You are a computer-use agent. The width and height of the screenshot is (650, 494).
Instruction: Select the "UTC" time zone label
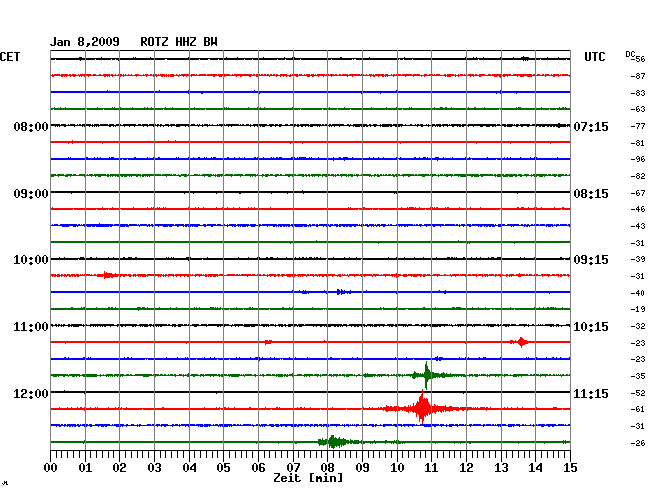coord(594,57)
